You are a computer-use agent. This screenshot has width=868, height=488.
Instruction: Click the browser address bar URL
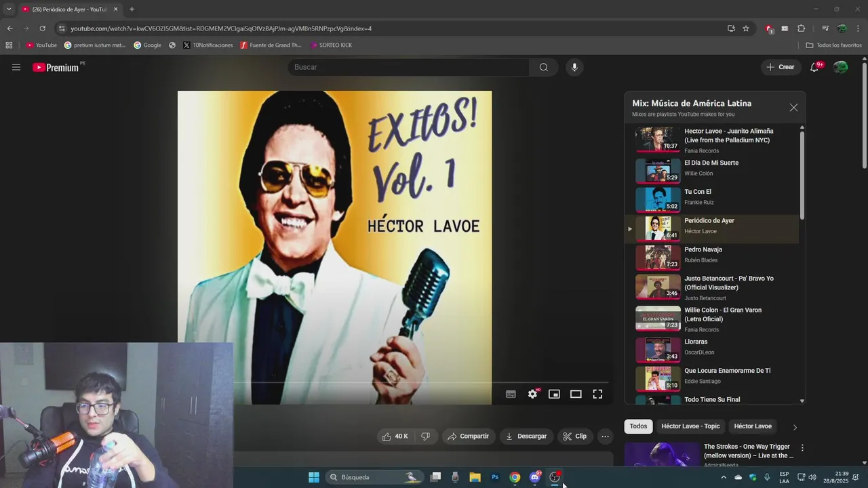coord(221,28)
